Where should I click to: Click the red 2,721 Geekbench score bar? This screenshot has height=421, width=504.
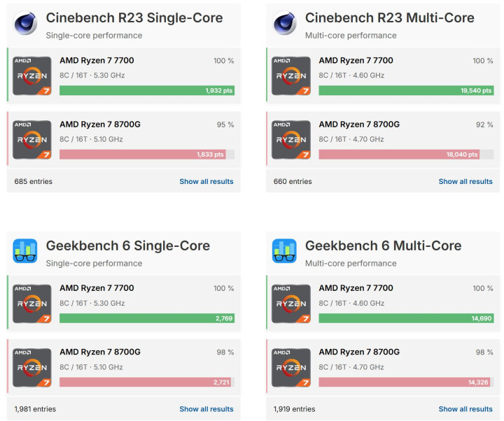pos(145,383)
